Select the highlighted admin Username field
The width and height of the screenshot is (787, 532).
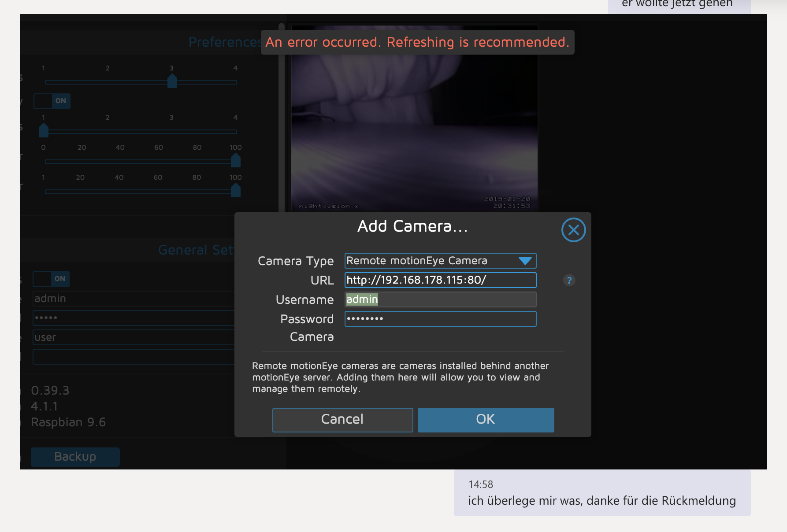439,299
